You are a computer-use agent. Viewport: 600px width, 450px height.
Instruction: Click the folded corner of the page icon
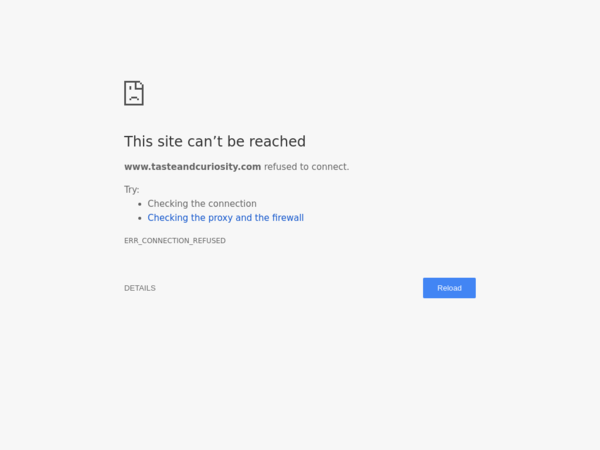click(140, 85)
